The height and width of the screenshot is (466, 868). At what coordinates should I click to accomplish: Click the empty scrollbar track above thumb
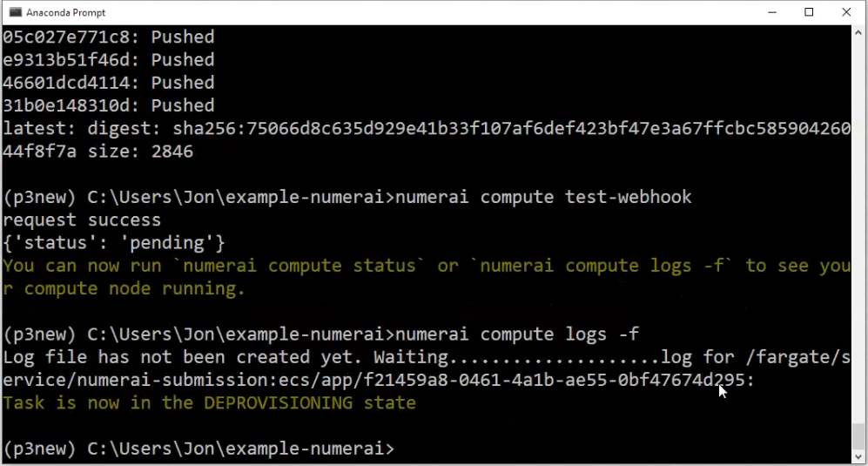coord(858,230)
